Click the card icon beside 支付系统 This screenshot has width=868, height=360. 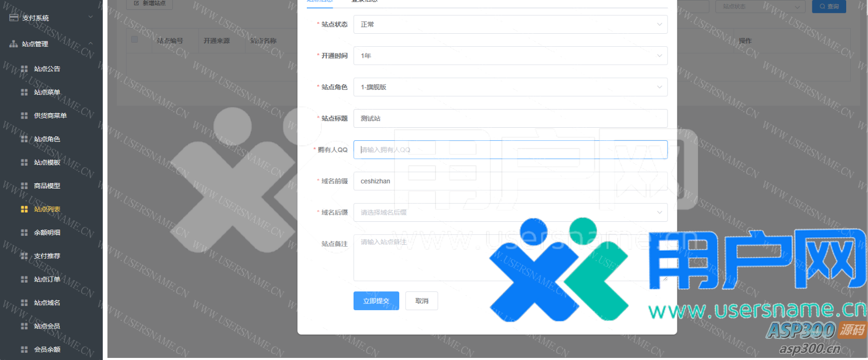[13, 18]
